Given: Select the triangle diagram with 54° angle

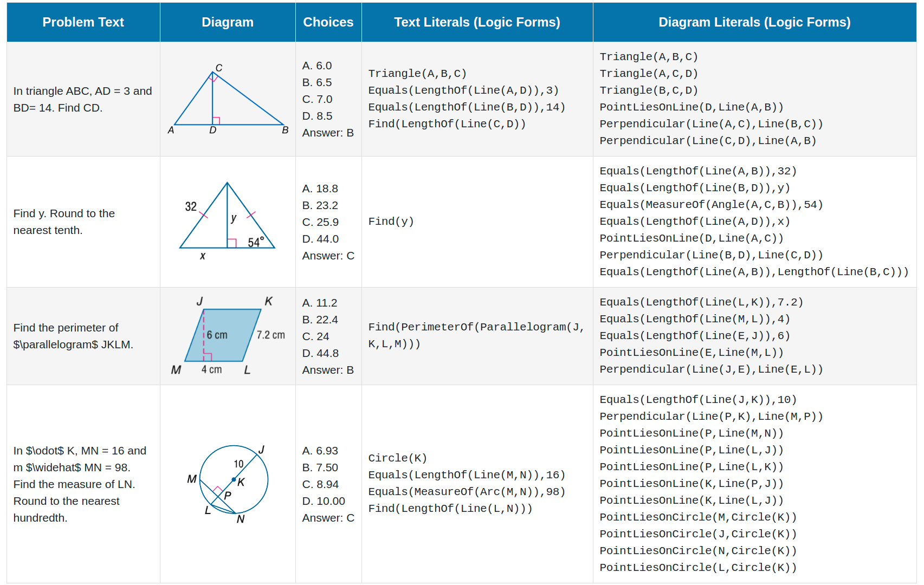Looking at the screenshot, I should click(x=227, y=221).
